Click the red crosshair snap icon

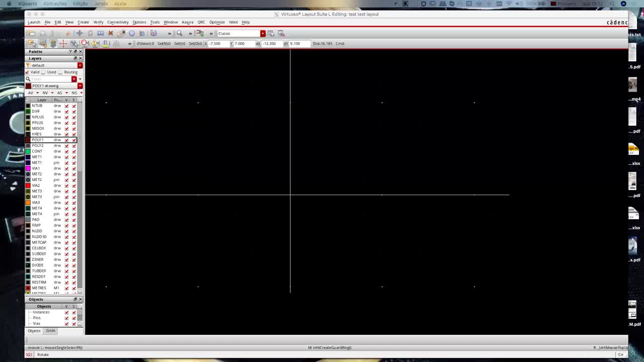coord(63,43)
